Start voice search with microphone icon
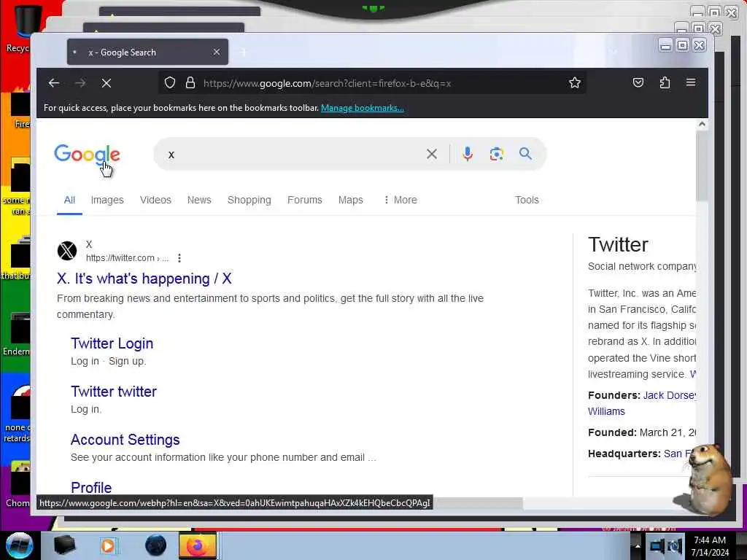This screenshot has width=747, height=560. [468, 154]
